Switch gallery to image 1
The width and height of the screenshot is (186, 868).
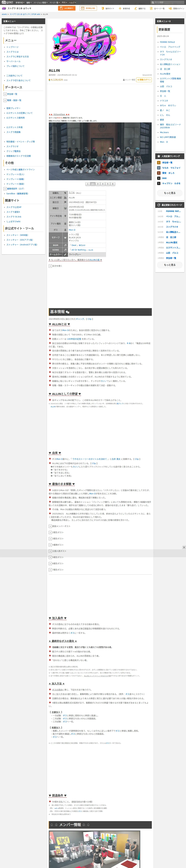pos(88,184)
